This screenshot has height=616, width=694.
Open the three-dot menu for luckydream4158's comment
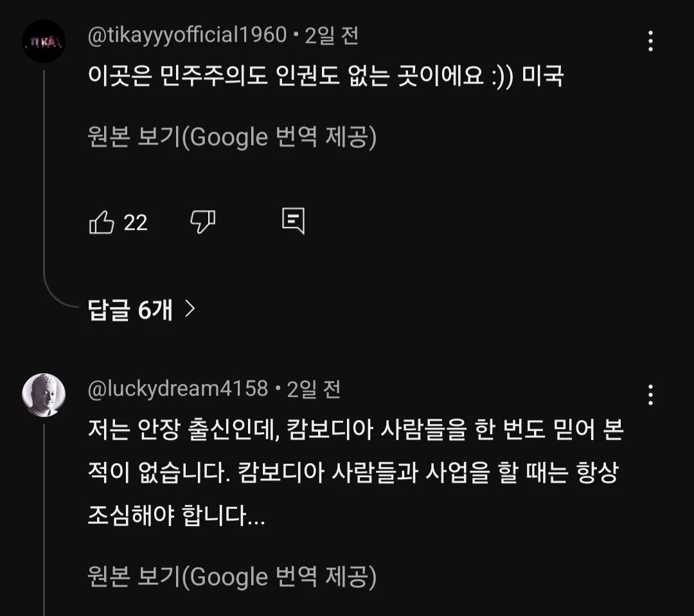[650, 394]
